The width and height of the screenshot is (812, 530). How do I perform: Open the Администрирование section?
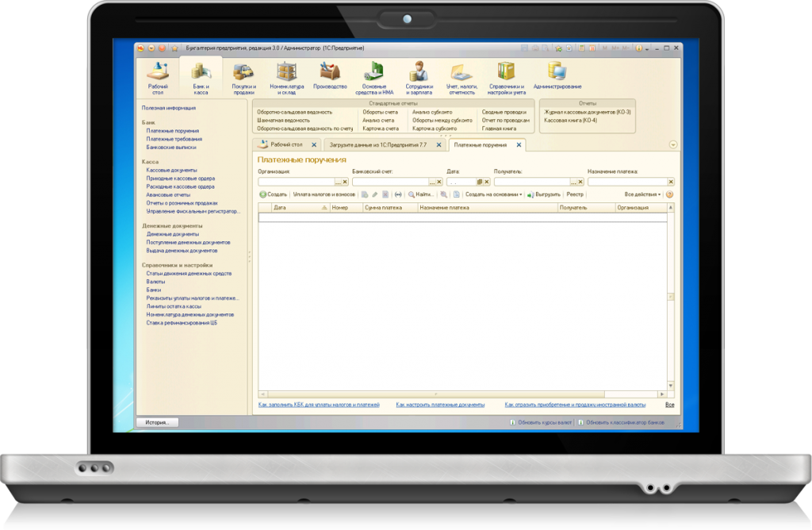point(557,75)
